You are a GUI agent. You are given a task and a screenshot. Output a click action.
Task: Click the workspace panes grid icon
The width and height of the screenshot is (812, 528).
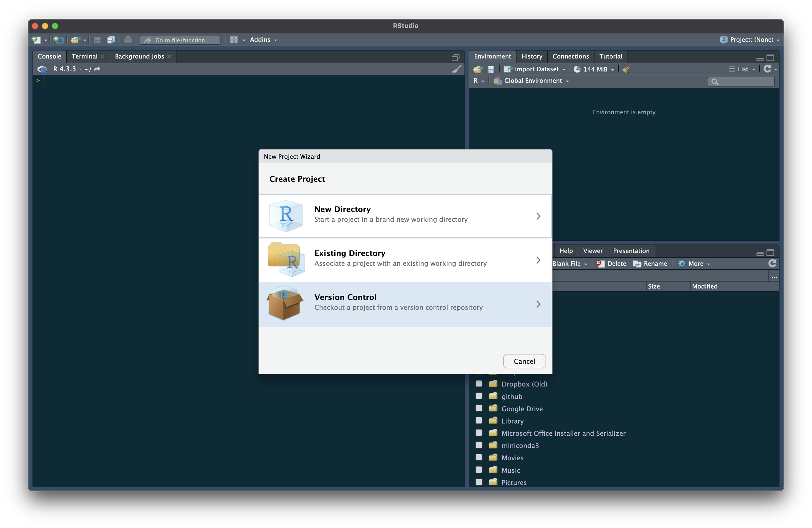point(234,40)
